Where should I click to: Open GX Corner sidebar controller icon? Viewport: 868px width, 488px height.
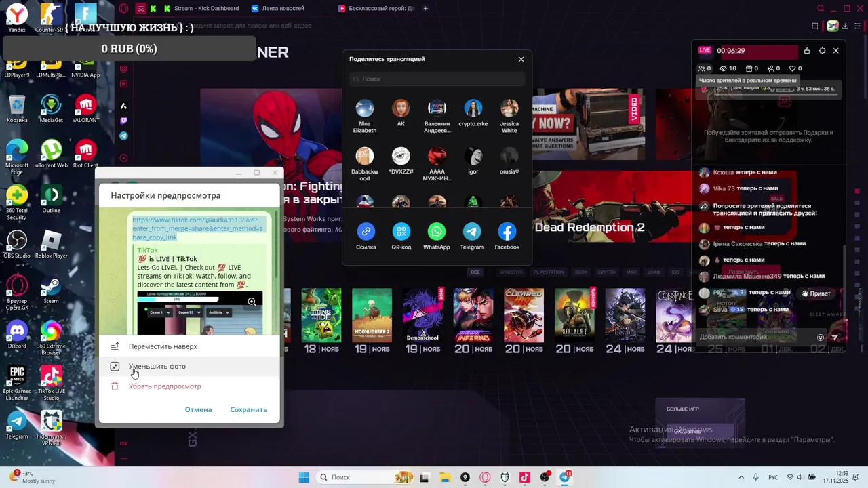[x=141, y=8]
